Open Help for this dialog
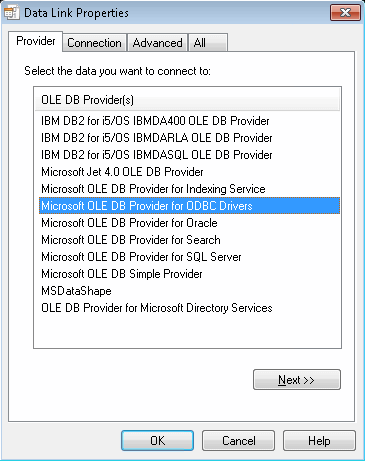This screenshot has height=461, width=365. [319, 441]
